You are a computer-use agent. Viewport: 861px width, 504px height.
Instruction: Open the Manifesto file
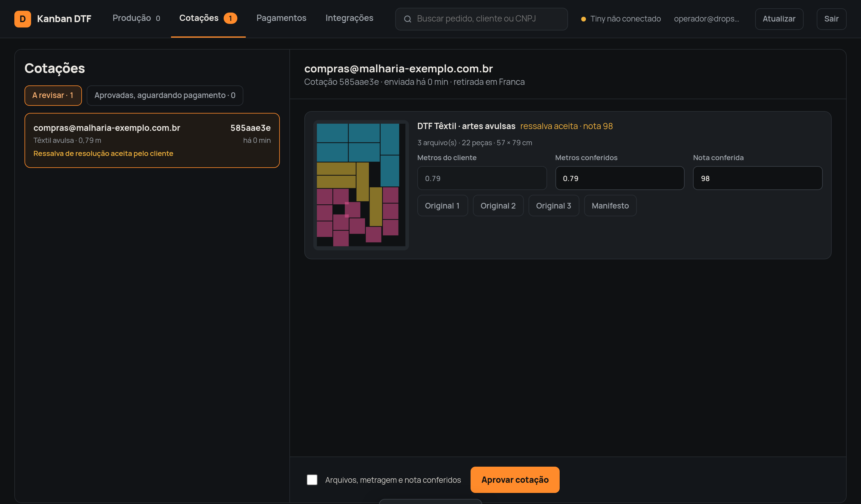click(610, 206)
